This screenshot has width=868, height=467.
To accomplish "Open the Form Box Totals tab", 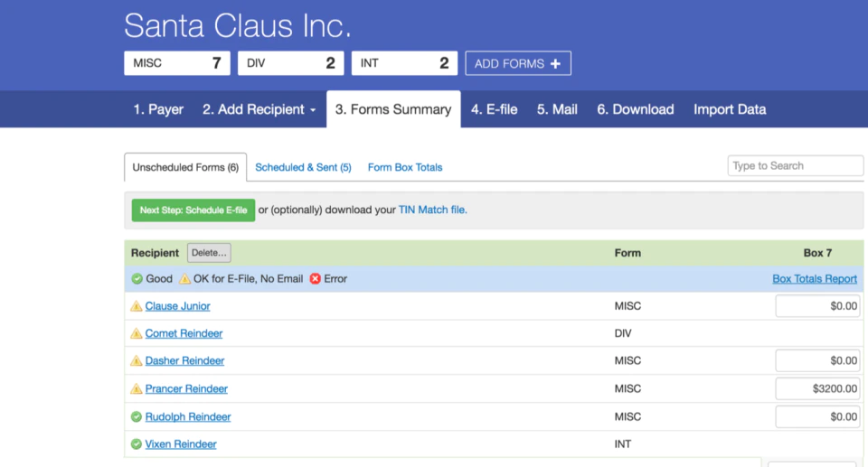I will 405,167.
